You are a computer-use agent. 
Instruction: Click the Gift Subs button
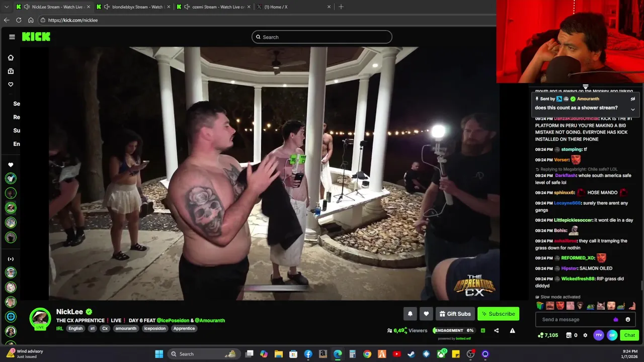tap(455, 314)
